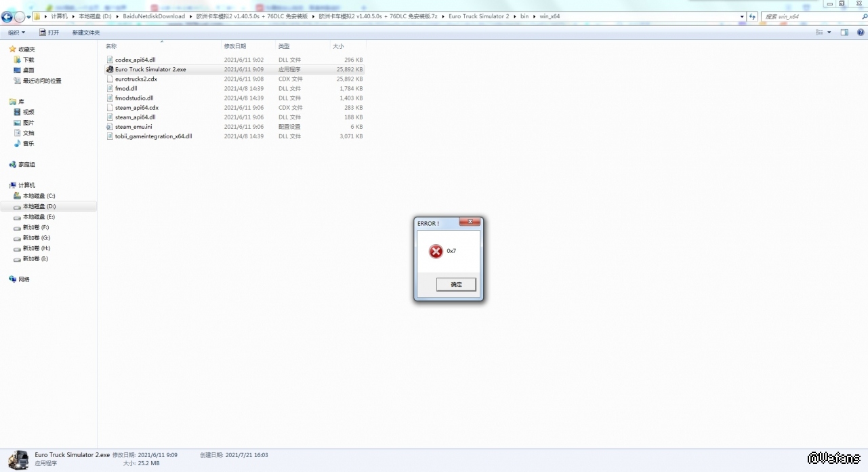The width and height of the screenshot is (868, 472).
Task: Open 新加卷 (G:) drive
Action: click(37, 238)
